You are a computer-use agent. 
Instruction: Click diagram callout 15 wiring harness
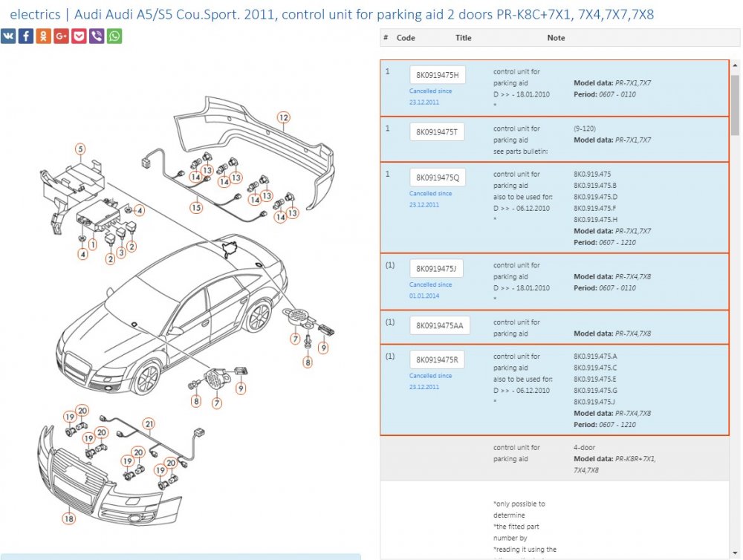196,207
